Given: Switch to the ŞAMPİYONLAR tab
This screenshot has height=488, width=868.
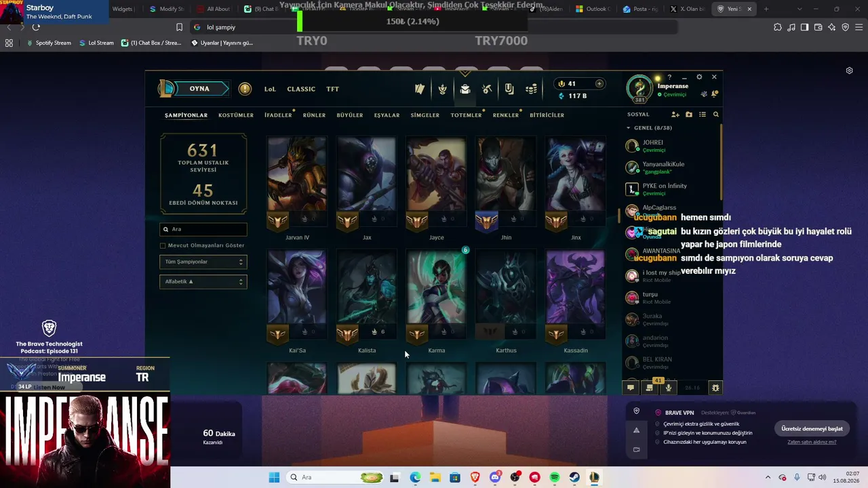Looking at the screenshot, I should click(x=186, y=115).
